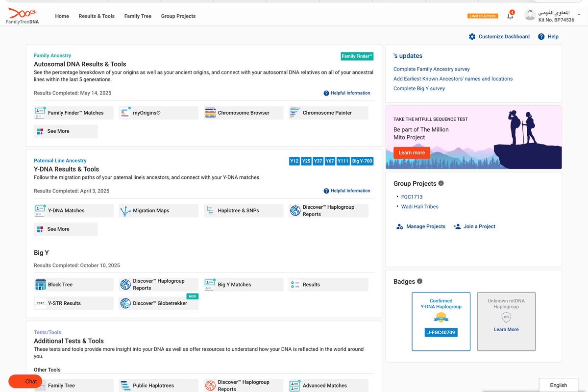This screenshot has width=588, height=392.
Task: Select the Y12 test badge
Action: 294,161
